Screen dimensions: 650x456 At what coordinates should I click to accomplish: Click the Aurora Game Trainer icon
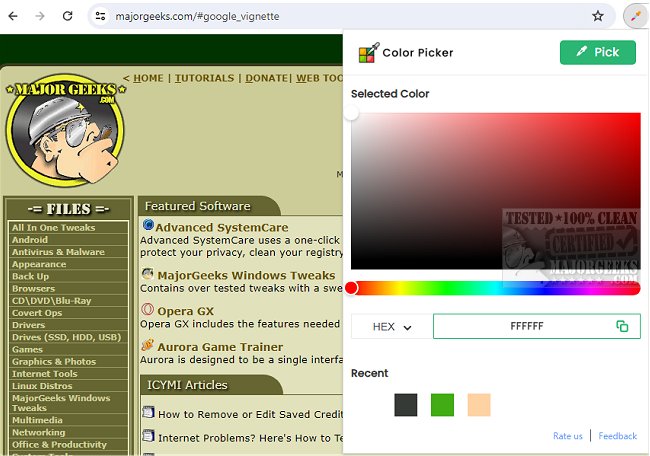tap(148, 345)
